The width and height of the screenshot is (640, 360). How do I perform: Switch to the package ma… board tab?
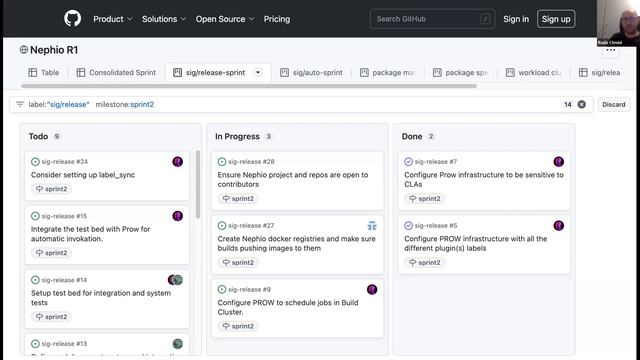click(388, 73)
